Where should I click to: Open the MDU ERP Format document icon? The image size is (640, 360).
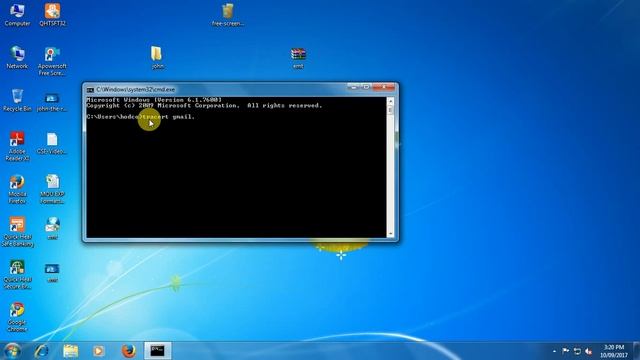tap(52, 189)
